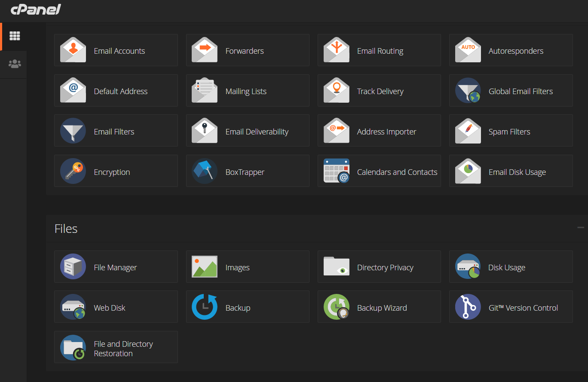Click the Images text link
Viewport: 588px width, 382px height.
click(237, 267)
